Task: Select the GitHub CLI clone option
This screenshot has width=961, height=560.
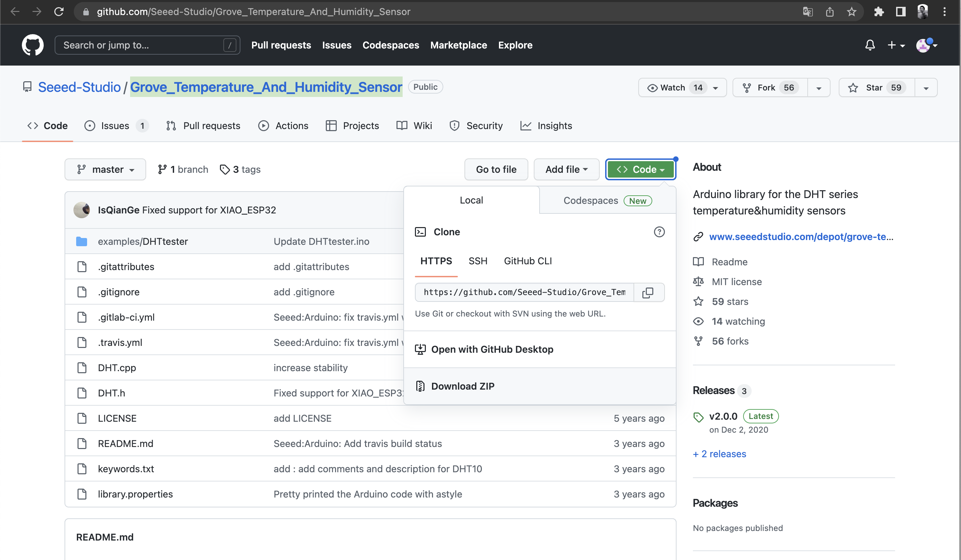Action: click(x=528, y=261)
